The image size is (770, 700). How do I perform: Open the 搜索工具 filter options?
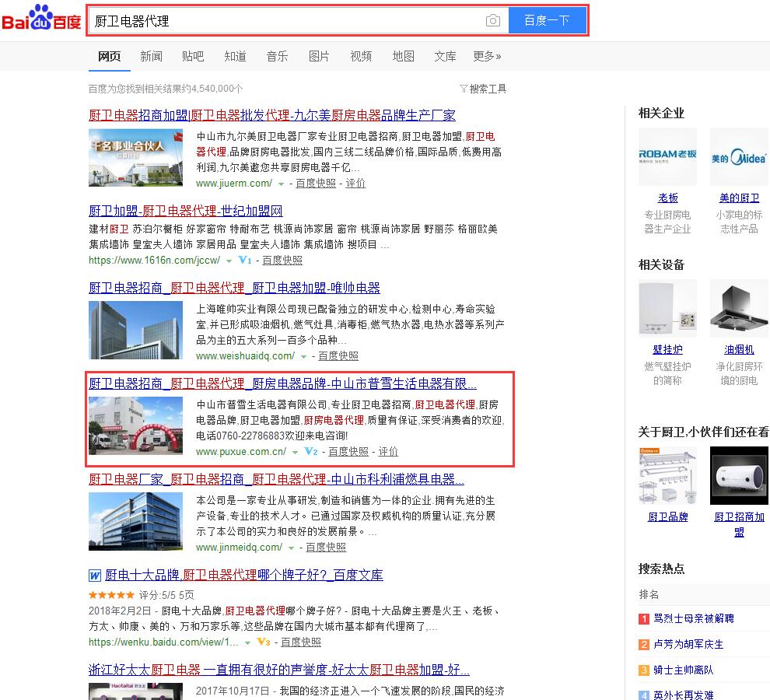(x=483, y=89)
